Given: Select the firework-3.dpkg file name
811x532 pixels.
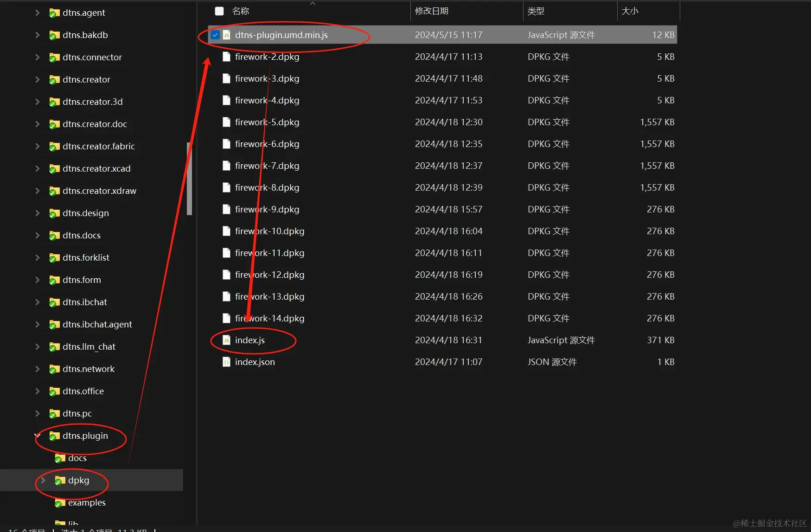Looking at the screenshot, I should [x=267, y=78].
